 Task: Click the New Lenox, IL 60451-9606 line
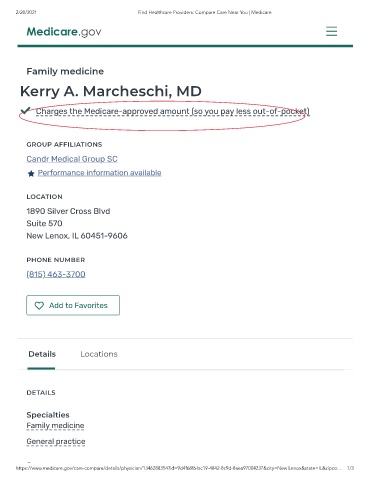77,236
